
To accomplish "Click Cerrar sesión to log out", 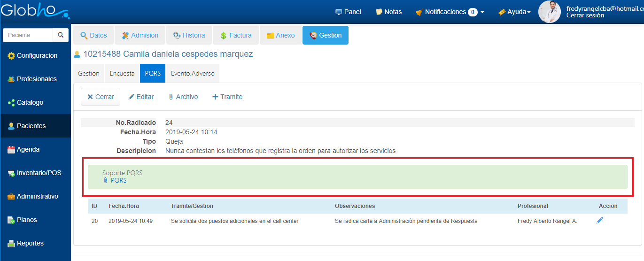I will tap(585, 15).
